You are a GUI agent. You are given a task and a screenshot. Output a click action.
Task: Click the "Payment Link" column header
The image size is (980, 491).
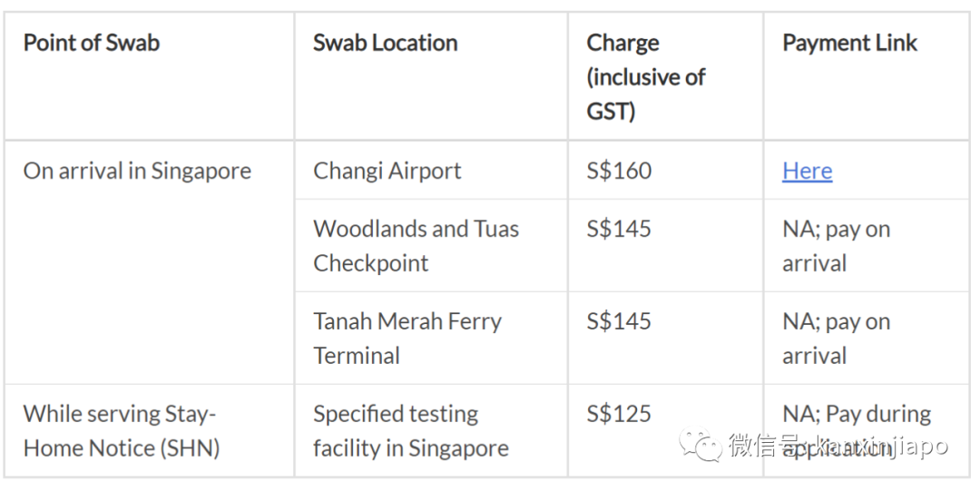tap(849, 43)
